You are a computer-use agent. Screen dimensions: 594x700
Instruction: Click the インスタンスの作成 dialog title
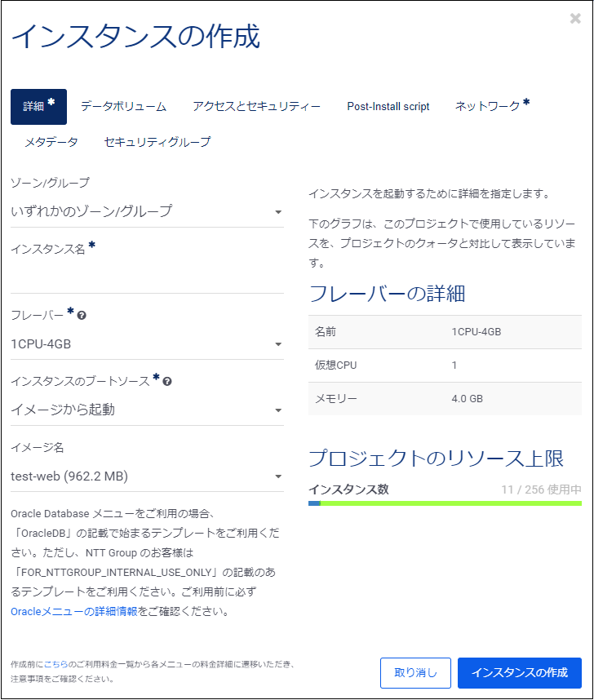pos(135,36)
